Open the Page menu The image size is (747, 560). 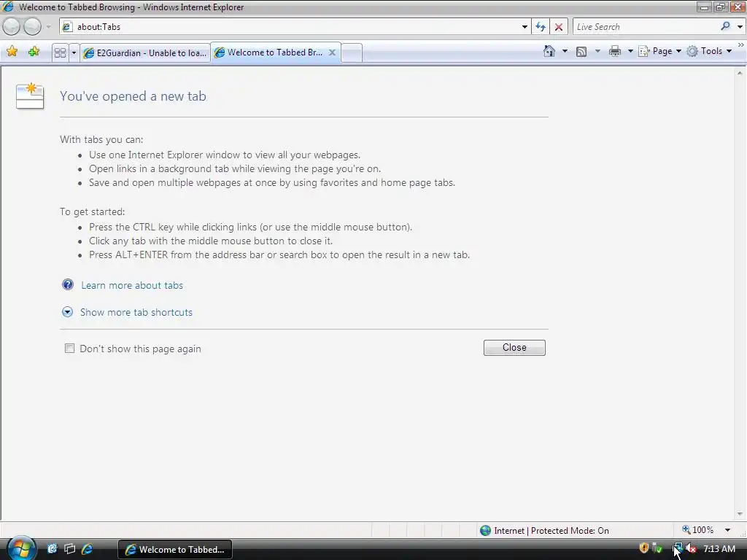point(659,51)
